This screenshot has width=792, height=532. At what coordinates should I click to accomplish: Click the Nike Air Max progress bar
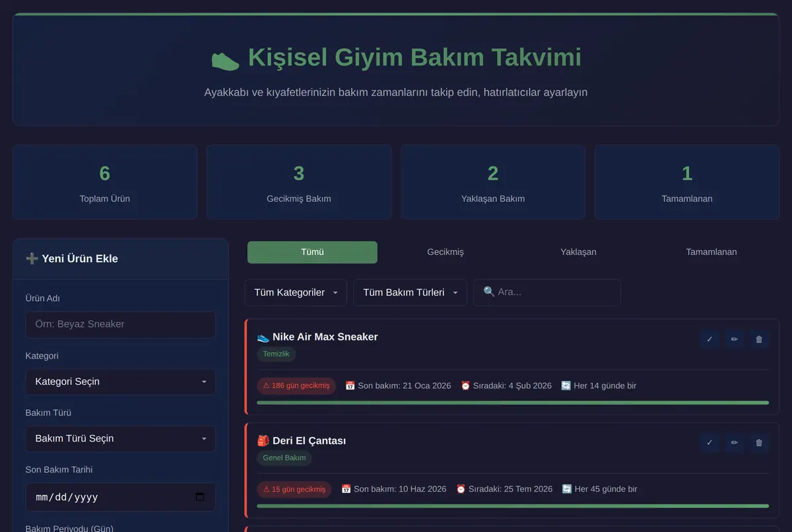pyautogui.click(x=513, y=403)
